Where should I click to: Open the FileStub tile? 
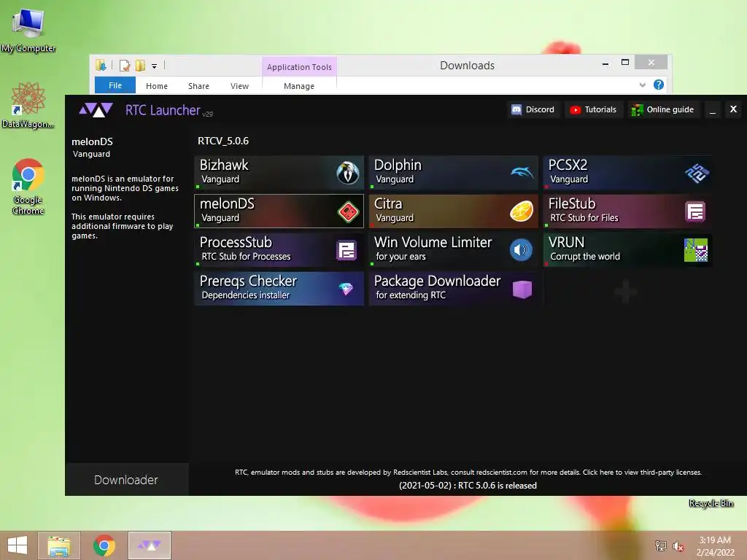pos(628,211)
